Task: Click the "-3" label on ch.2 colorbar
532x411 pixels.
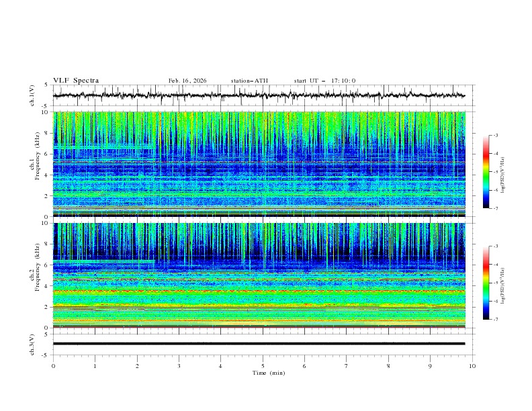Action: [496, 246]
